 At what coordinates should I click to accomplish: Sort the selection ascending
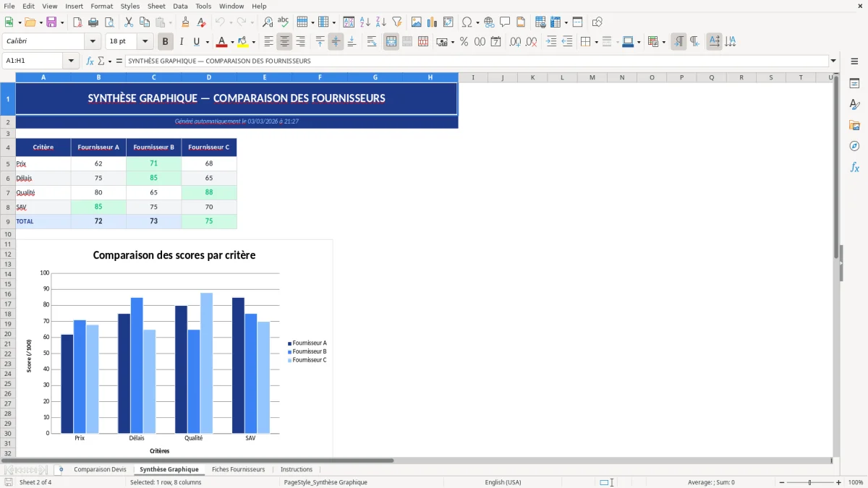(x=365, y=21)
